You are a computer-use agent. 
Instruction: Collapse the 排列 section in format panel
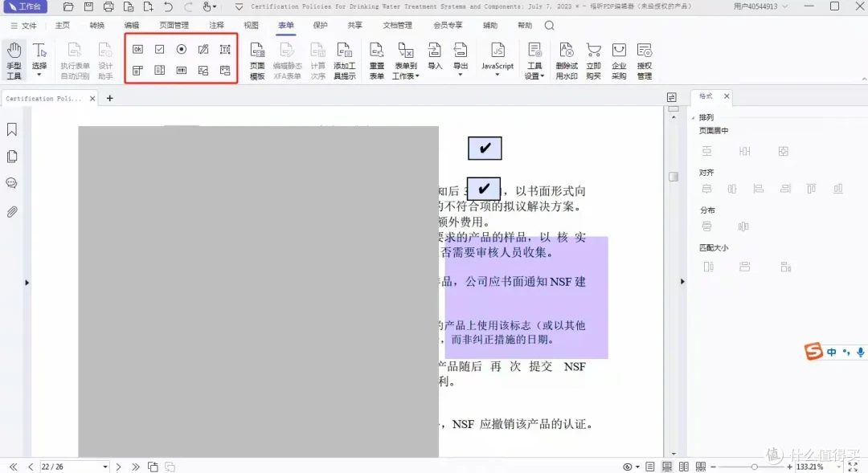(693, 118)
